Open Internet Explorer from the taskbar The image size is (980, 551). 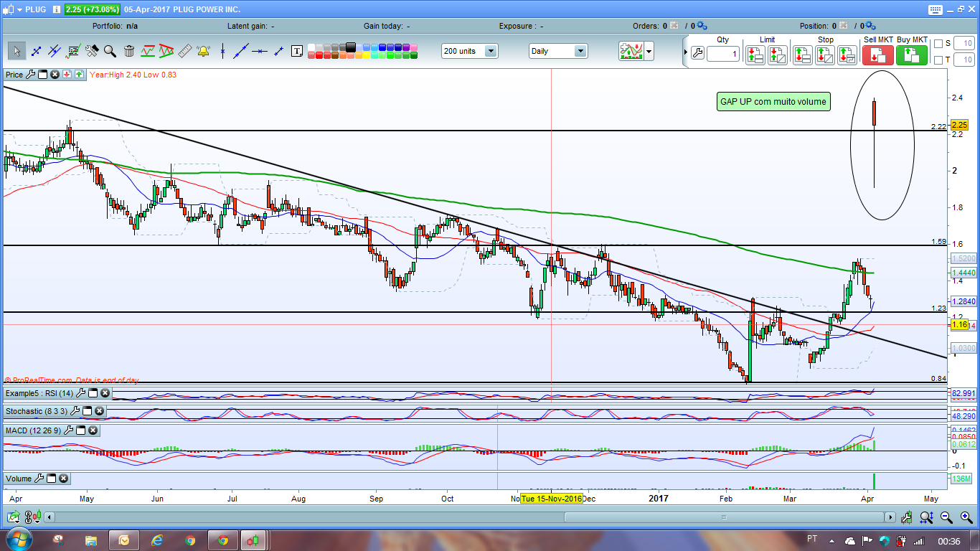[157, 540]
